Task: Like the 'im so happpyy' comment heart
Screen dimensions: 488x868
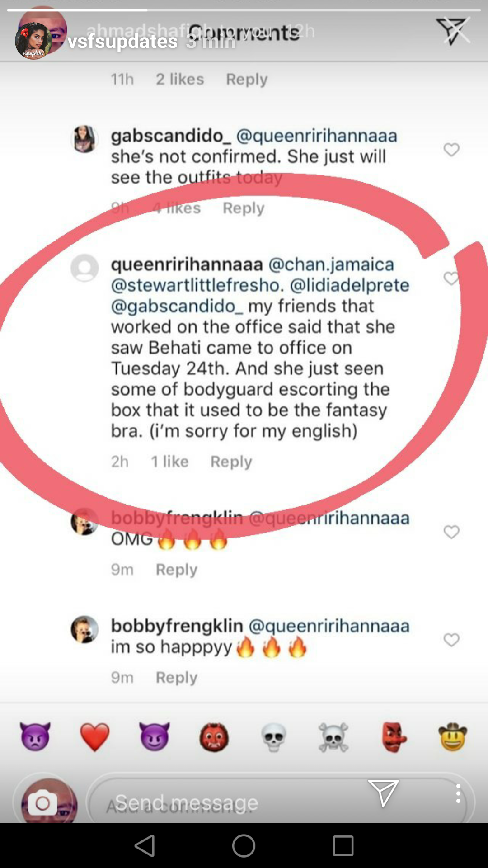Action: click(x=451, y=640)
